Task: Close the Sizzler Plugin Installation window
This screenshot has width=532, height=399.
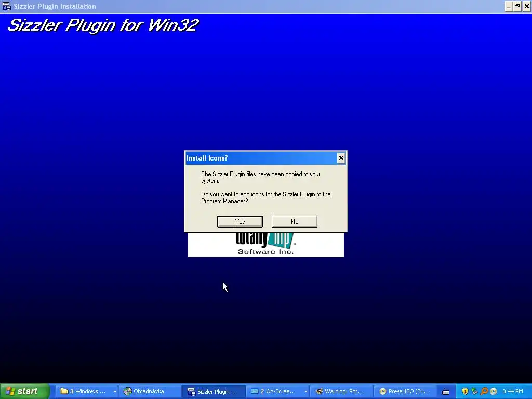Action: pos(527,6)
